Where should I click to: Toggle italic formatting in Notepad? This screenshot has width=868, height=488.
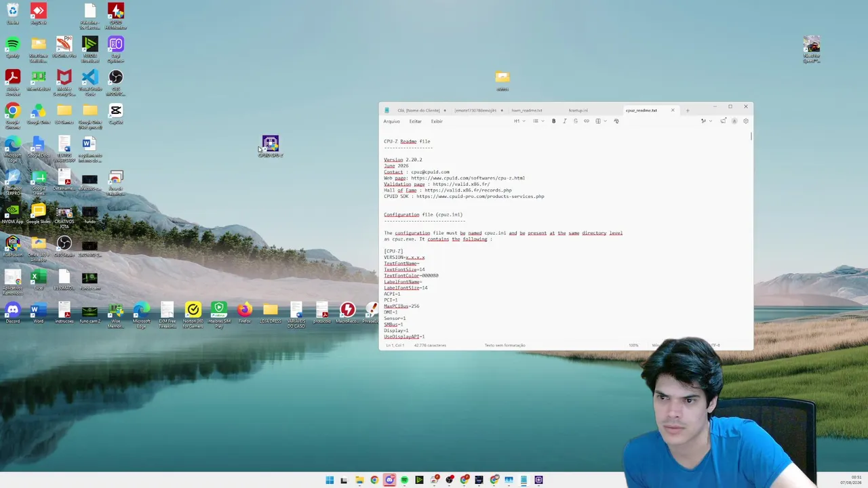564,121
